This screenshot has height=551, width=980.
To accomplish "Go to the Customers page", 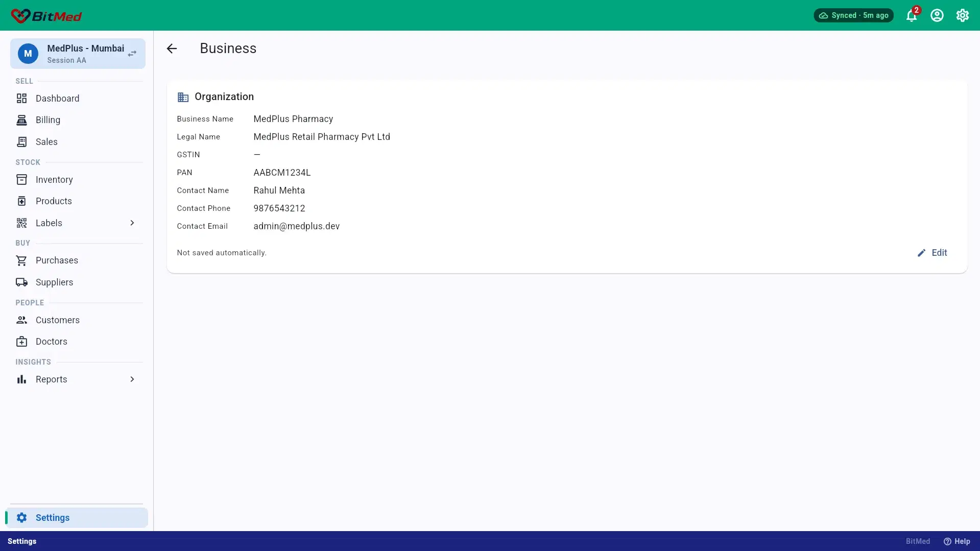I will 77,320.
